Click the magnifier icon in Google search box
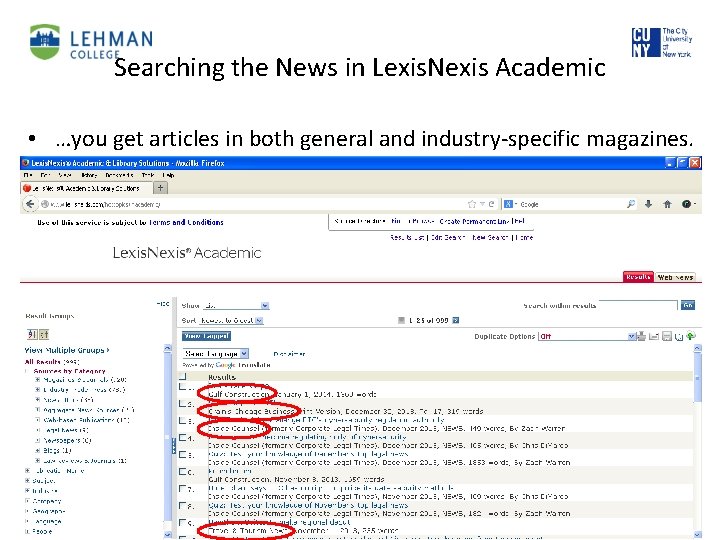 631,204
